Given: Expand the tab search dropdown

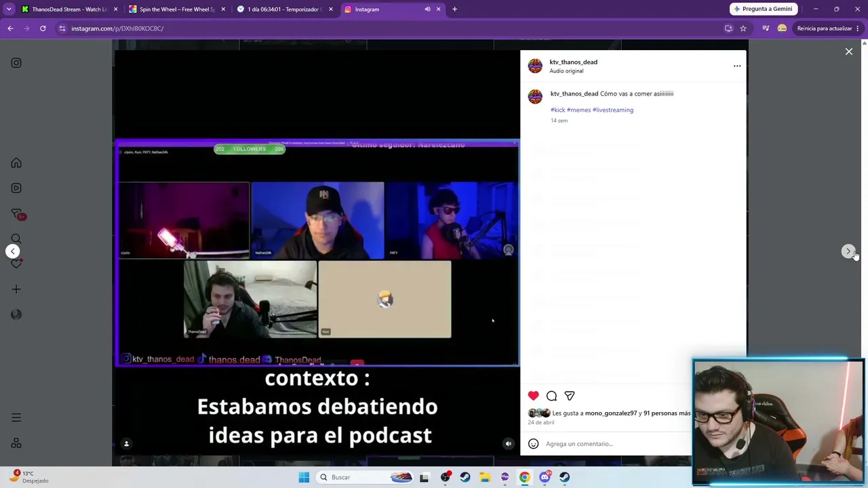Looking at the screenshot, I should [9, 9].
